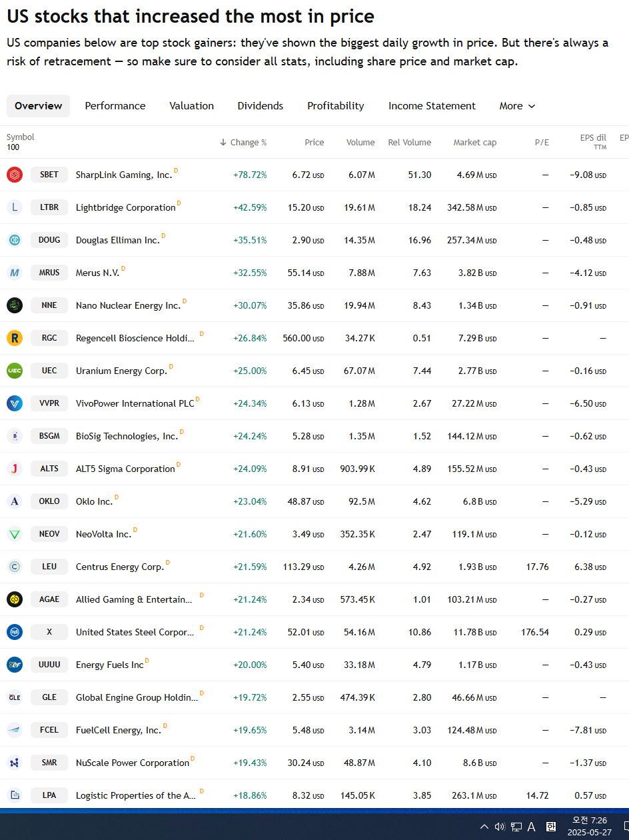
Task: Click the Uranium Energy Corp logo icon
Action: 15,371
